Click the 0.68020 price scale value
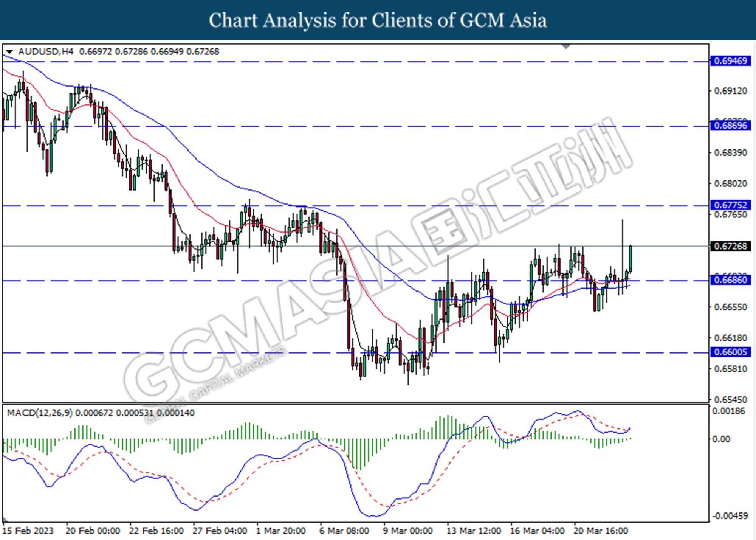 pos(731,183)
